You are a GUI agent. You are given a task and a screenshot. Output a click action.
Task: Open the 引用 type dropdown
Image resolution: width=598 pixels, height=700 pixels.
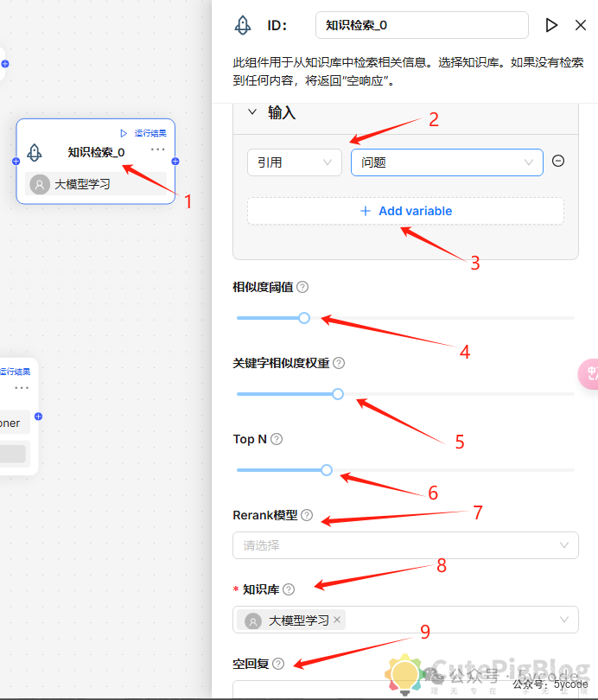[295, 162]
